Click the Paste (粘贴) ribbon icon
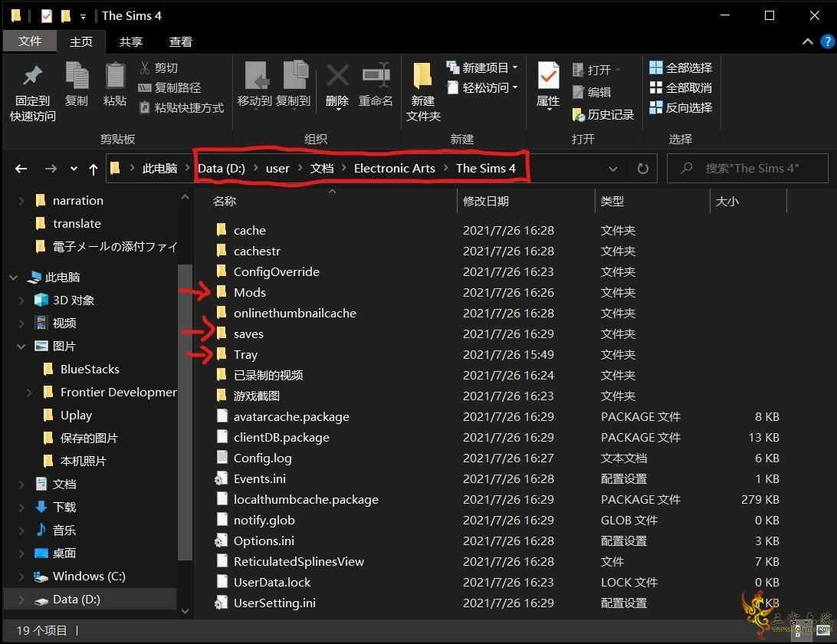 [115, 75]
